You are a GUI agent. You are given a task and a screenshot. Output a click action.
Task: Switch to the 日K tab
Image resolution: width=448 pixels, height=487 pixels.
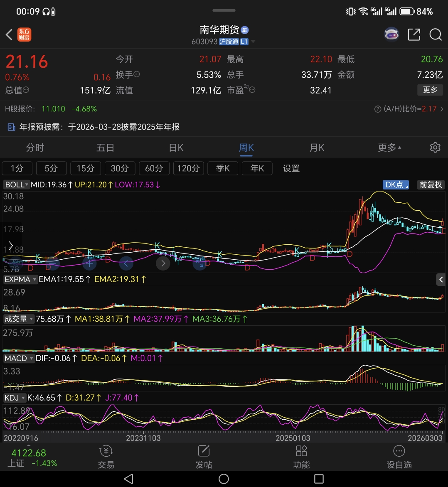pos(176,147)
